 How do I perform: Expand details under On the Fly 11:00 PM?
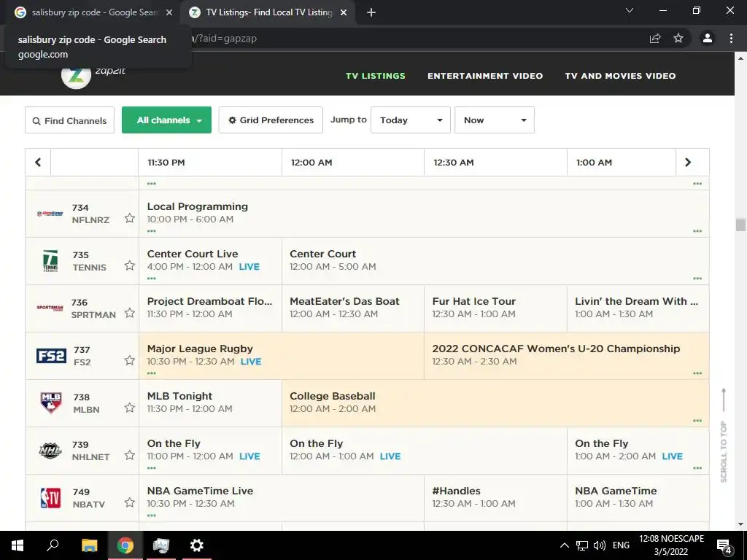pyautogui.click(x=152, y=468)
